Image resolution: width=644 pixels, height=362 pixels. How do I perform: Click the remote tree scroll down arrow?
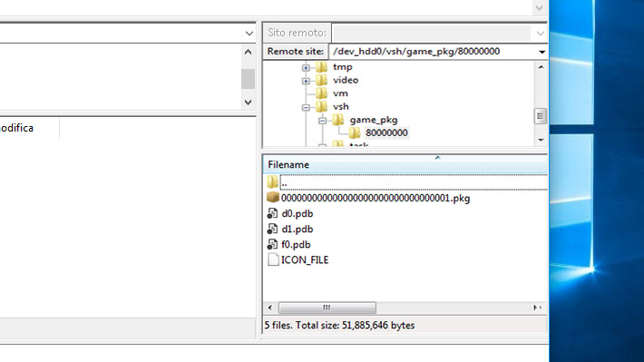541,140
